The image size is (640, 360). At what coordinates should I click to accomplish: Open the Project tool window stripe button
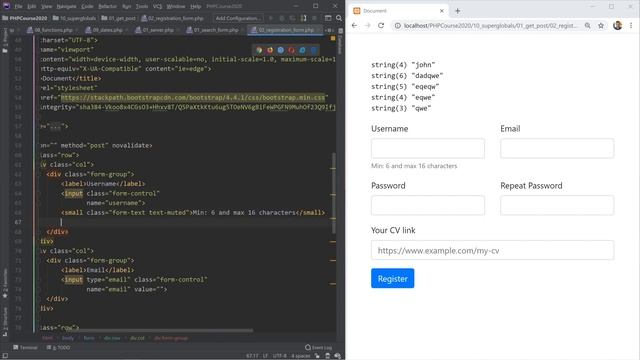tap(5, 41)
